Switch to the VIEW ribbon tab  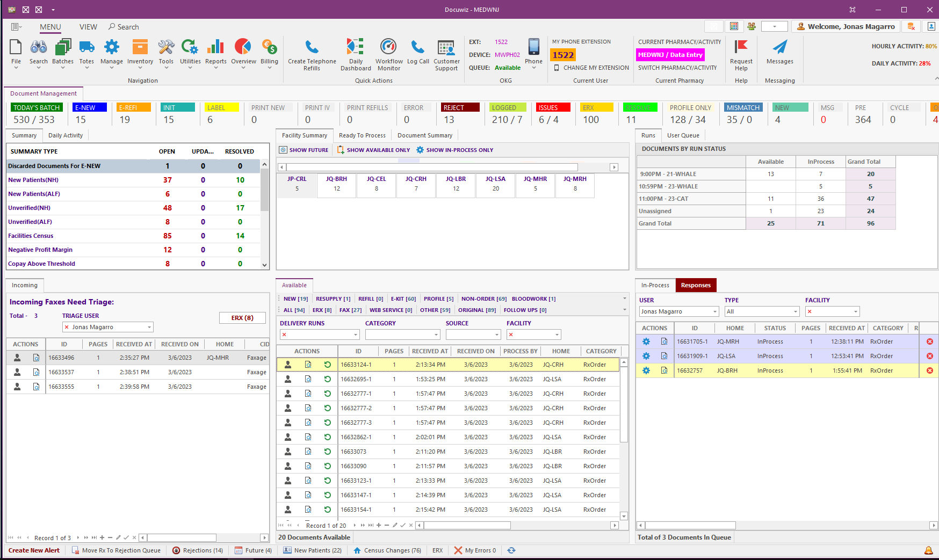click(88, 27)
